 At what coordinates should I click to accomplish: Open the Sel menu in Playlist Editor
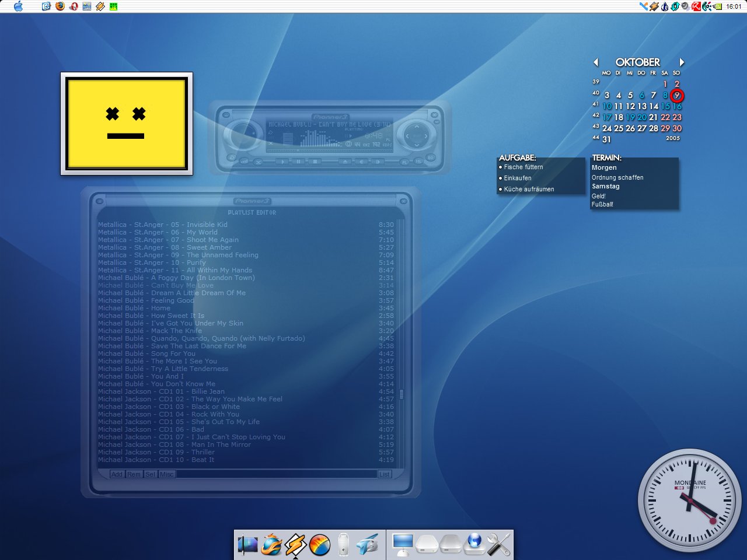(150, 474)
